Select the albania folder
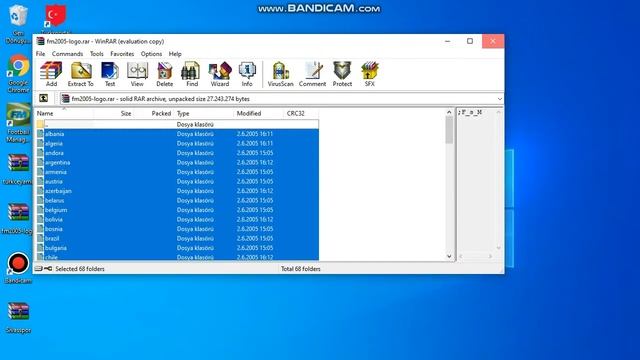The image size is (640, 360). pyautogui.click(x=177, y=134)
